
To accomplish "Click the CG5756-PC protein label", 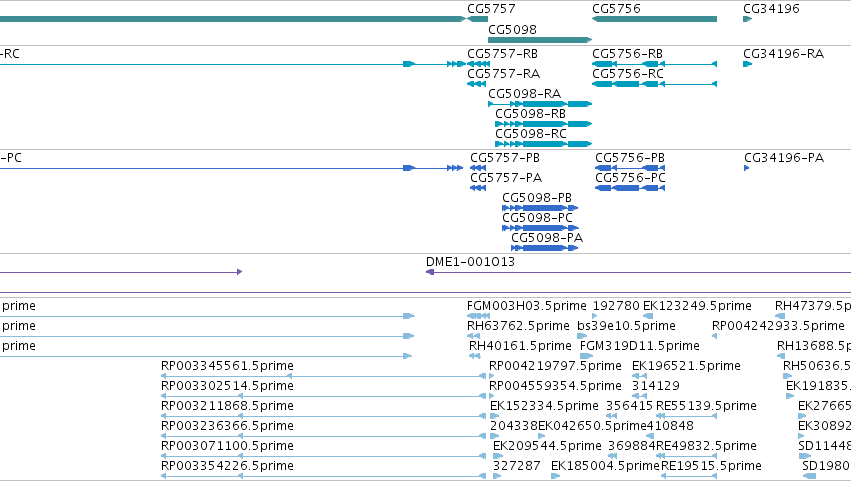I will [x=630, y=178].
